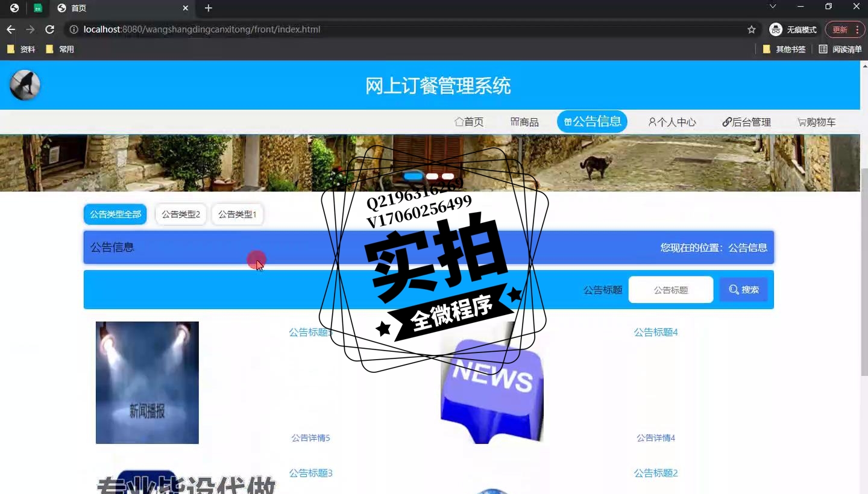Click the pinned green sheets tab

38,8
